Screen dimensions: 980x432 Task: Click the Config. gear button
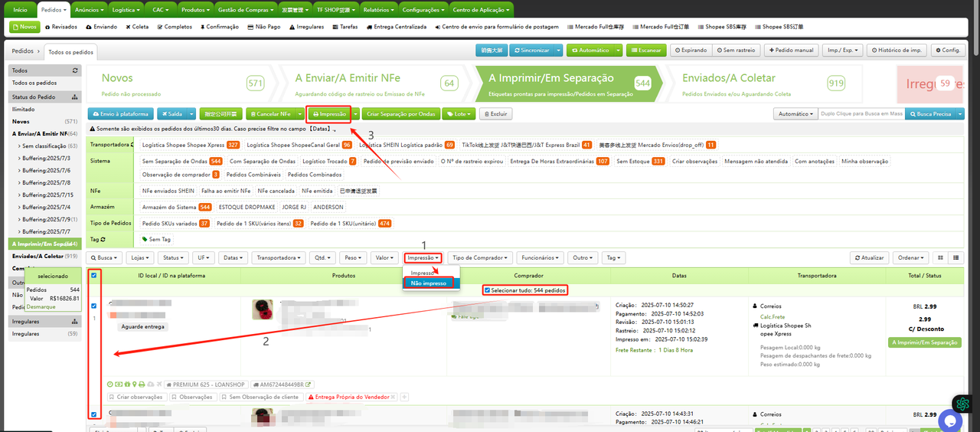(x=948, y=51)
